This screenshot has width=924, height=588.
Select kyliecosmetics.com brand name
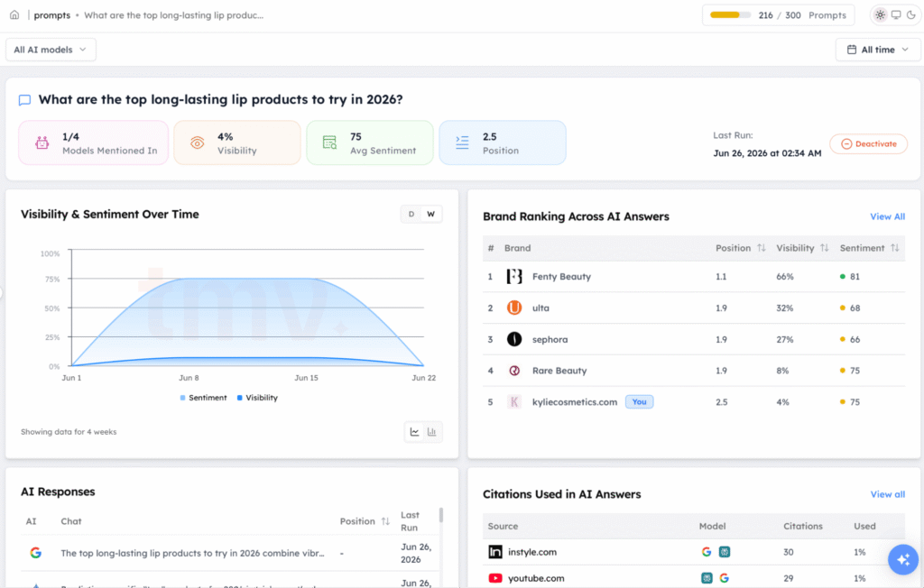(575, 402)
